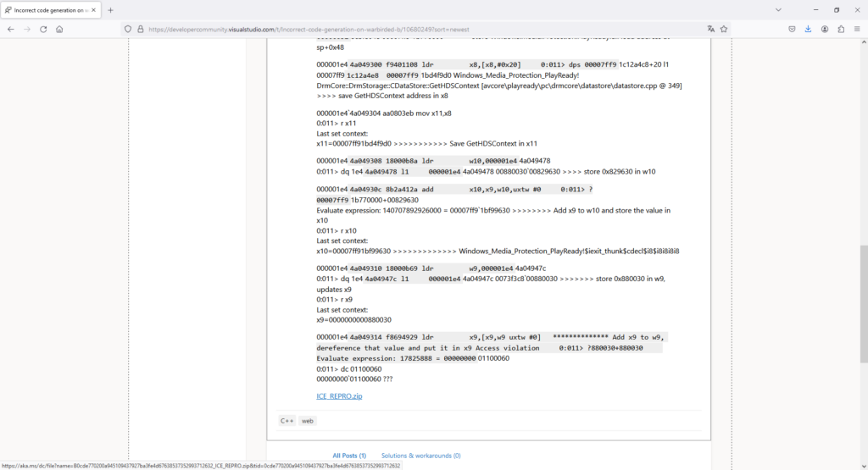
Task: Switch to Solutions & workarounds tab
Action: point(420,455)
